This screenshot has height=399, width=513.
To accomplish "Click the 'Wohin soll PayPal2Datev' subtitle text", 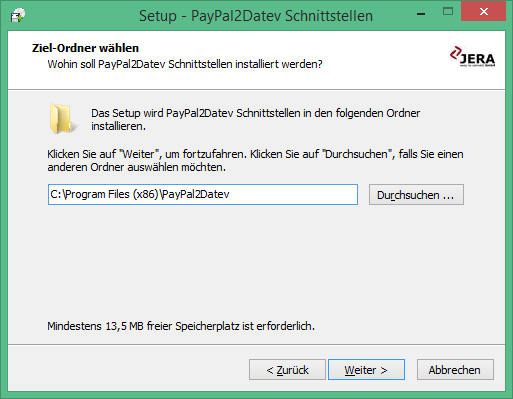I will pyautogui.click(x=185, y=64).
